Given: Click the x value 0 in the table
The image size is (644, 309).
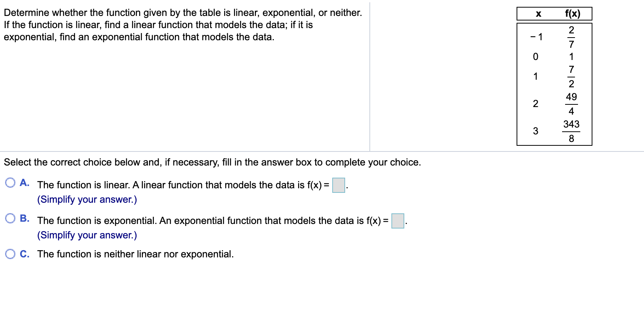Looking at the screenshot, I should [x=535, y=56].
